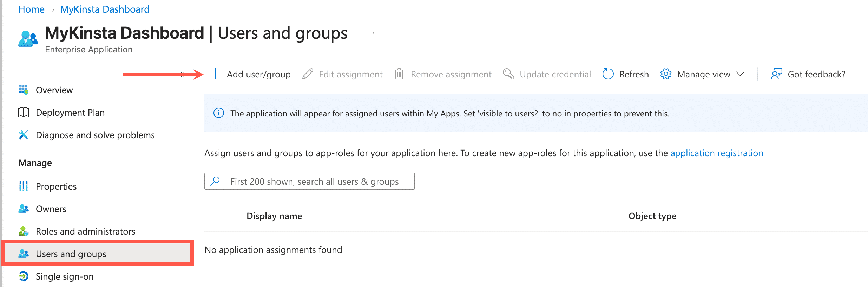Open Properties in the Manage section
This screenshot has width=868, height=287.
tap(56, 186)
